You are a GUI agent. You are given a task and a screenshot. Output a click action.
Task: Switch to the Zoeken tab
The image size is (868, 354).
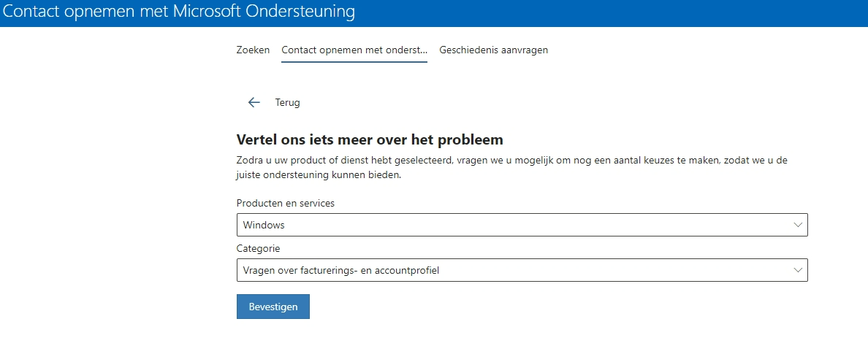[253, 50]
